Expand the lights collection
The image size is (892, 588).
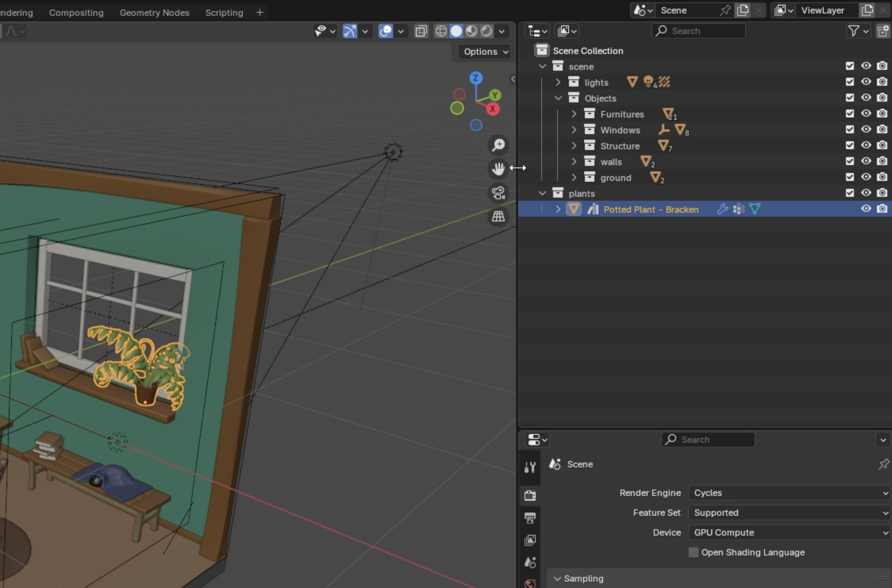558,83
